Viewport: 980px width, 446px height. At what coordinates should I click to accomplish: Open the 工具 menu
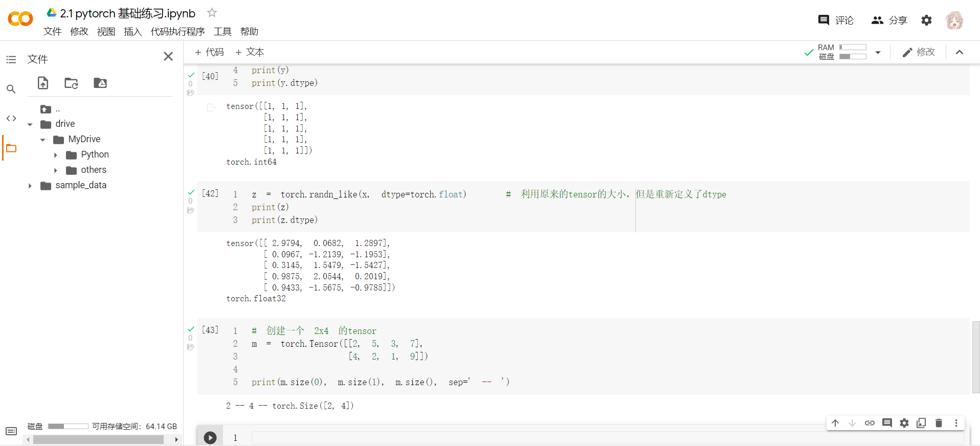[222, 32]
